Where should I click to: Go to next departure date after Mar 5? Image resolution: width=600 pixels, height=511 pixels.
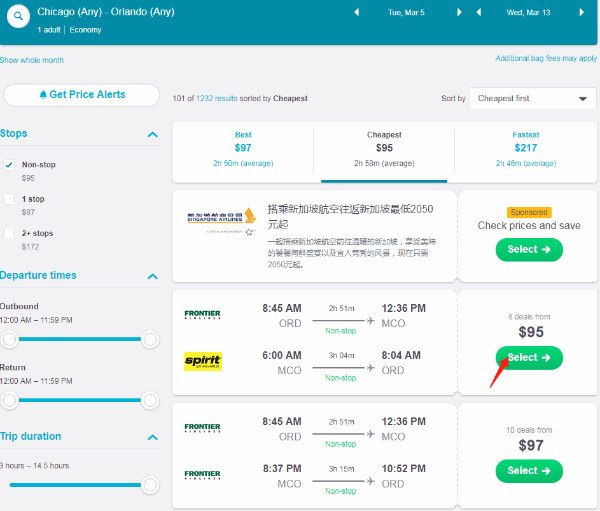click(x=459, y=12)
